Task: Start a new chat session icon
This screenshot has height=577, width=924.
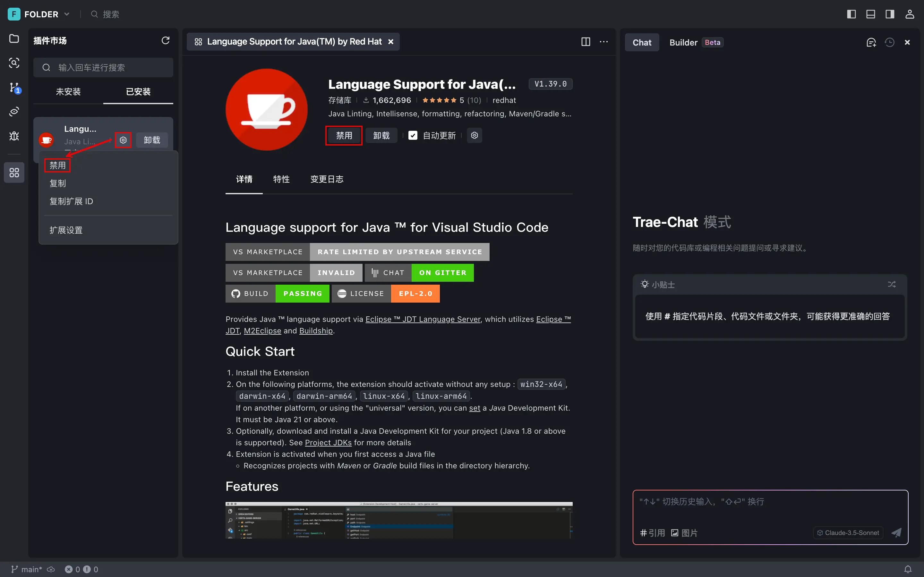Action: (871, 42)
